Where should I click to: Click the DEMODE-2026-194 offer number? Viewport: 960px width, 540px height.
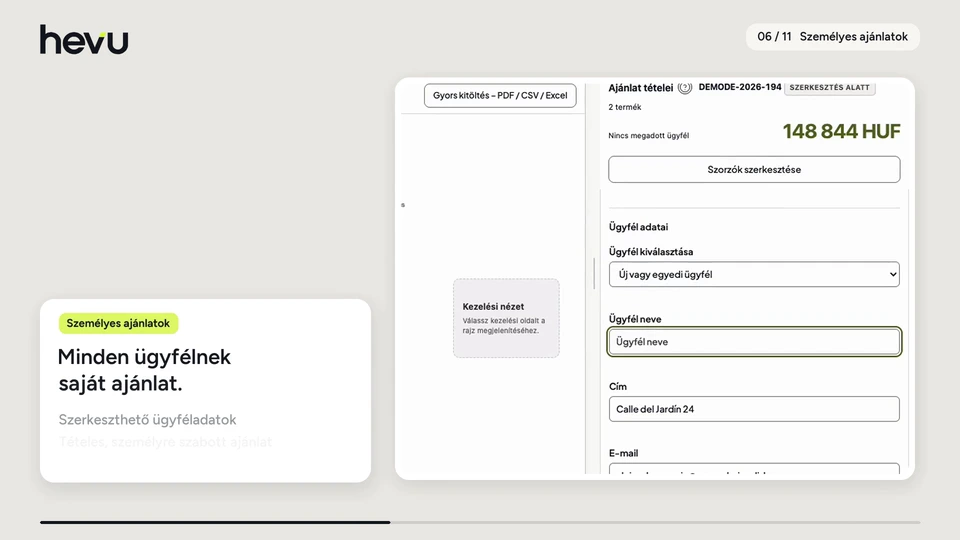click(x=740, y=87)
